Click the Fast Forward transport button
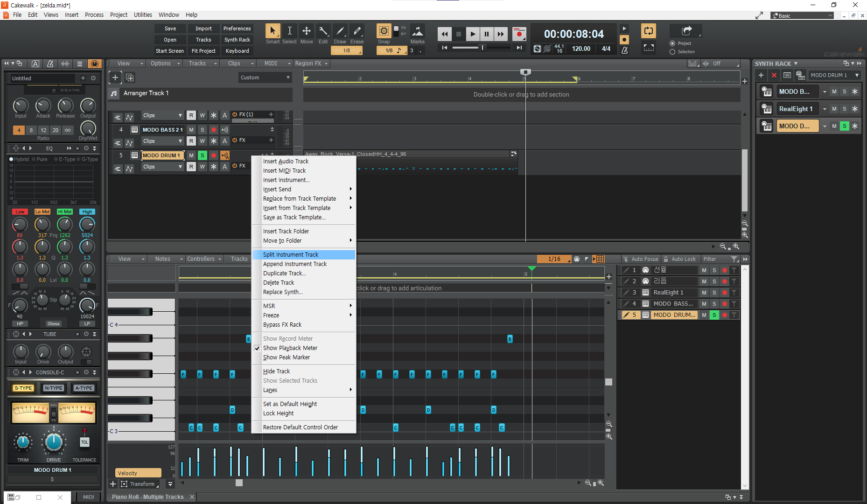 (500, 34)
